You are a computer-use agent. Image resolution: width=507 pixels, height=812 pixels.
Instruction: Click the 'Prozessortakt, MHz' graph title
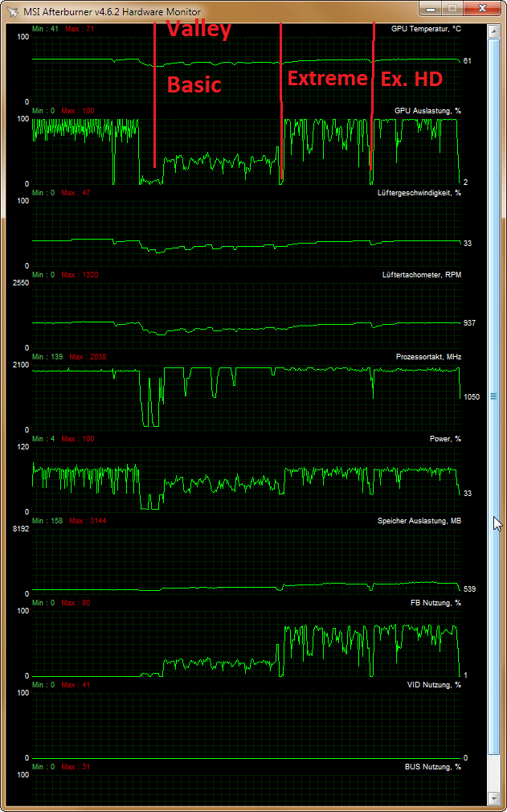(428, 357)
